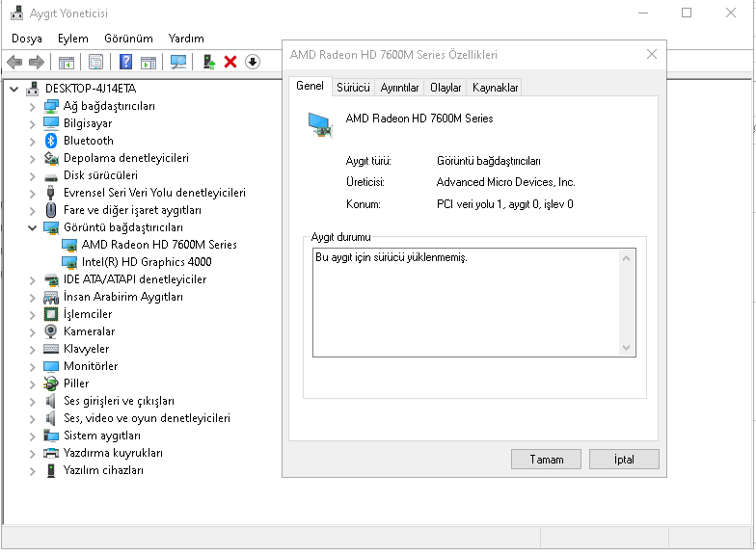Expand the Monitörler chevron
Viewport: 756px width, 555px height.
coord(33,366)
